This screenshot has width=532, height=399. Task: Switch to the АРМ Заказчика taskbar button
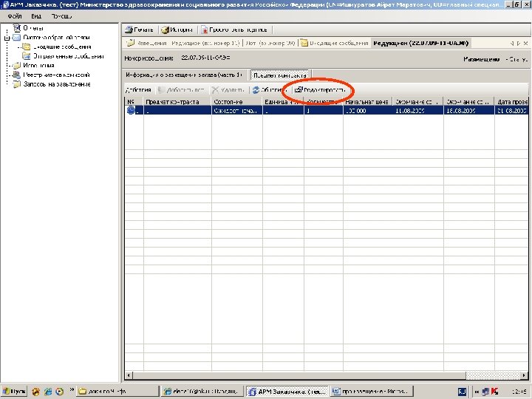(287, 391)
